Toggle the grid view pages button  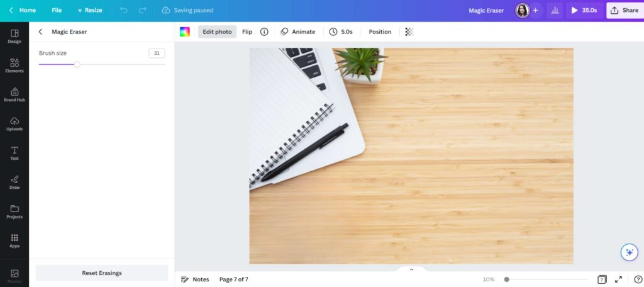[x=602, y=279]
